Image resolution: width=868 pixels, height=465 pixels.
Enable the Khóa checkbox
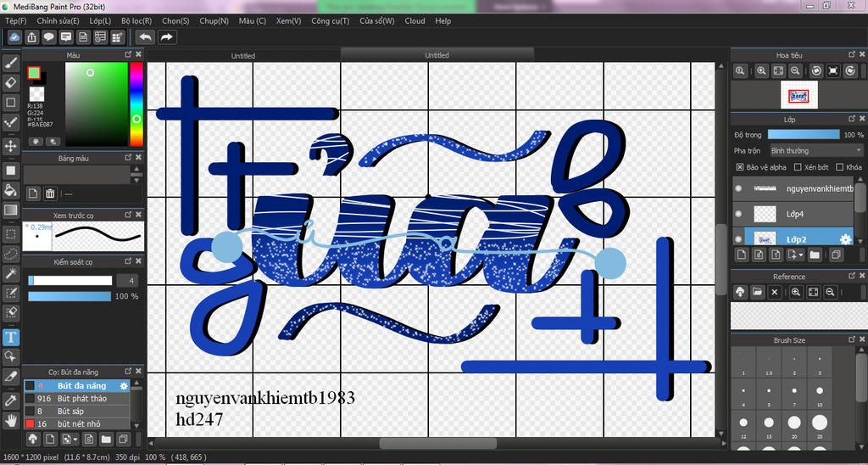pyautogui.click(x=840, y=167)
